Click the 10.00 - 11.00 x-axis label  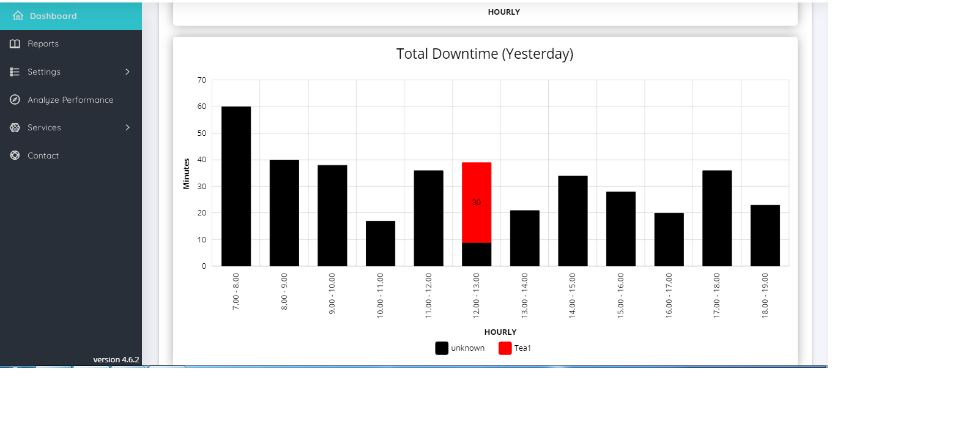pos(380,296)
